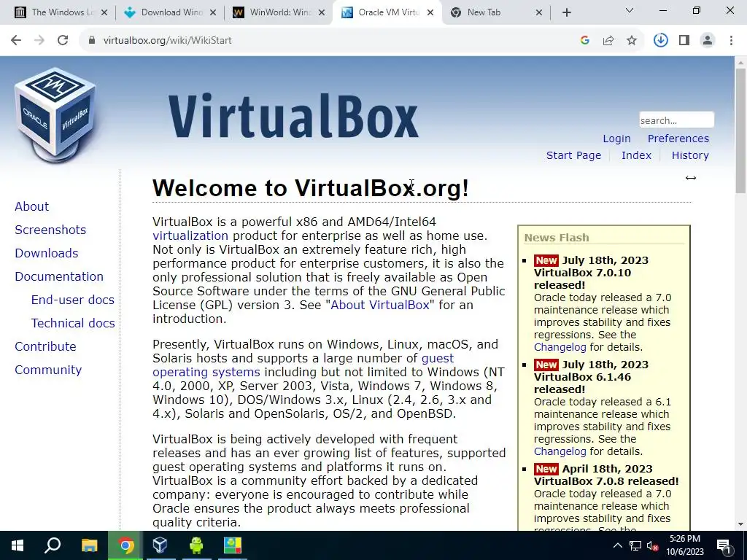Viewport: 747px width, 560px height.
Task: Open the About sidebar link
Action: pyautogui.click(x=32, y=206)
